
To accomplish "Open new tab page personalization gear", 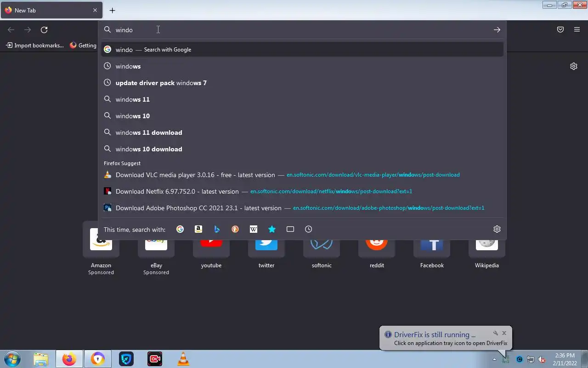I will pyautogui.click(x=574, y=66).
